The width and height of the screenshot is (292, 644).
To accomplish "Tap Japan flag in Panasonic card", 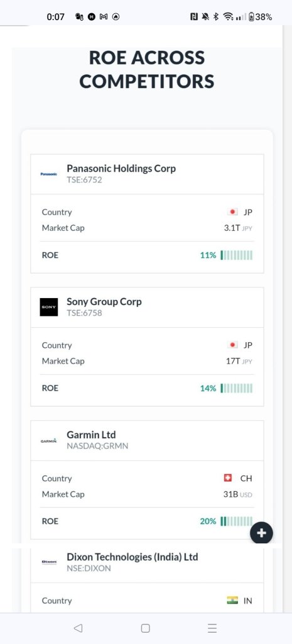I will tap(232, 212).
